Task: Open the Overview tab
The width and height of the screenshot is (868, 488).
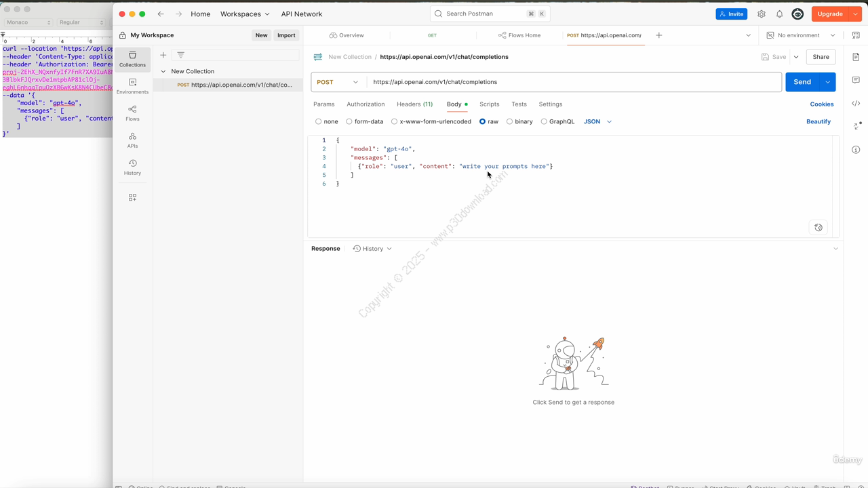Action: (x=347, y=35)
